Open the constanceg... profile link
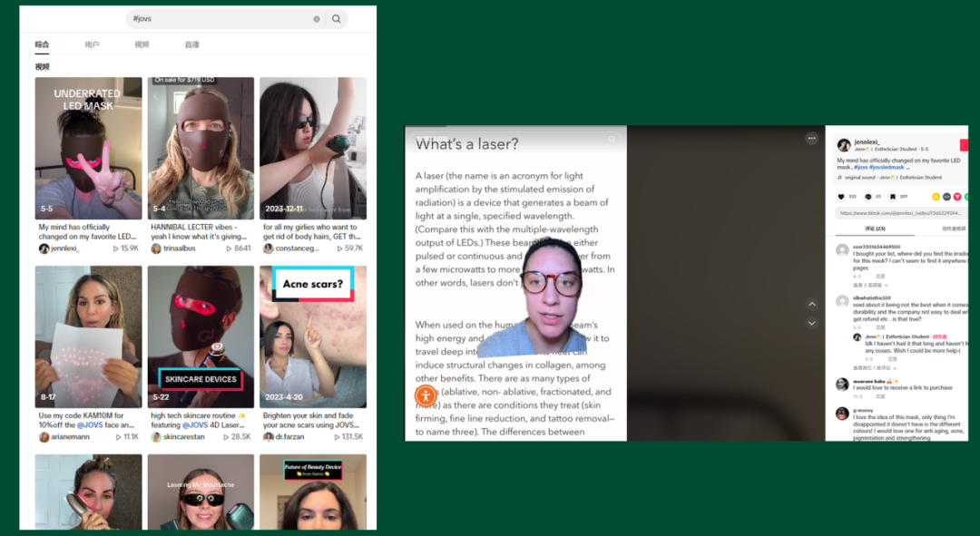Viewport: 980px width, 536px height. coord(297,249)
